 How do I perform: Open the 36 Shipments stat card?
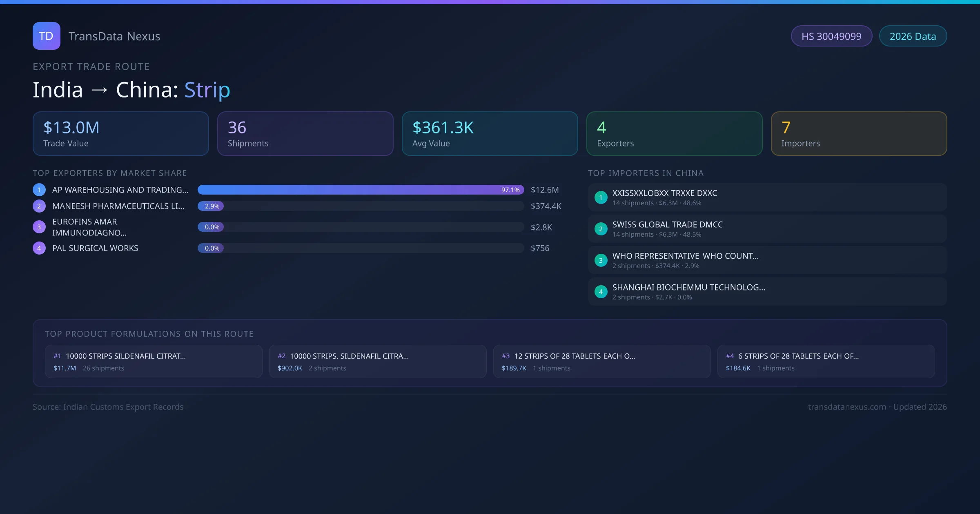coord(305,133)
